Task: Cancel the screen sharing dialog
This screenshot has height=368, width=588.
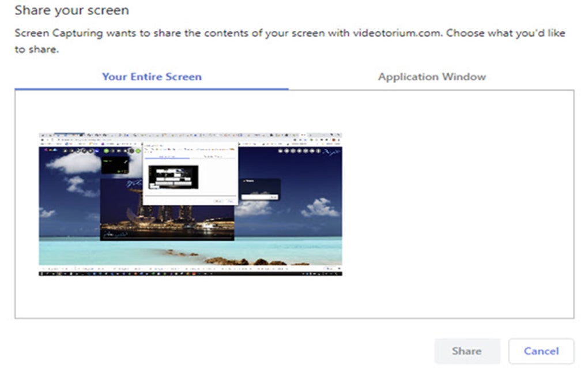Action: (x=540, y=351)
